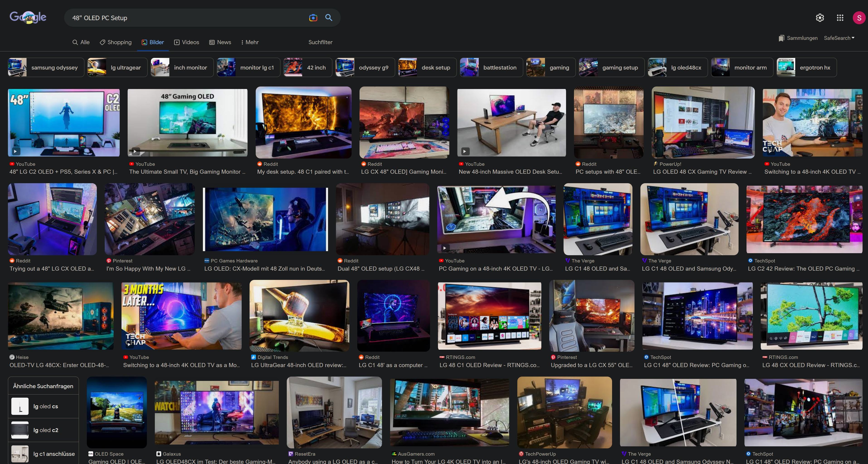Select the 'samsung odyssey' filter chip
868x464 pixels.
pyautogui.click(x=46, y=67)
